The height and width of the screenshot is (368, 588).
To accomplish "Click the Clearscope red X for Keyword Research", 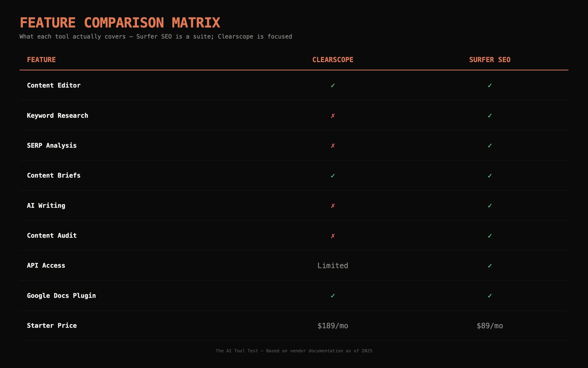I will tap(333, 116).
